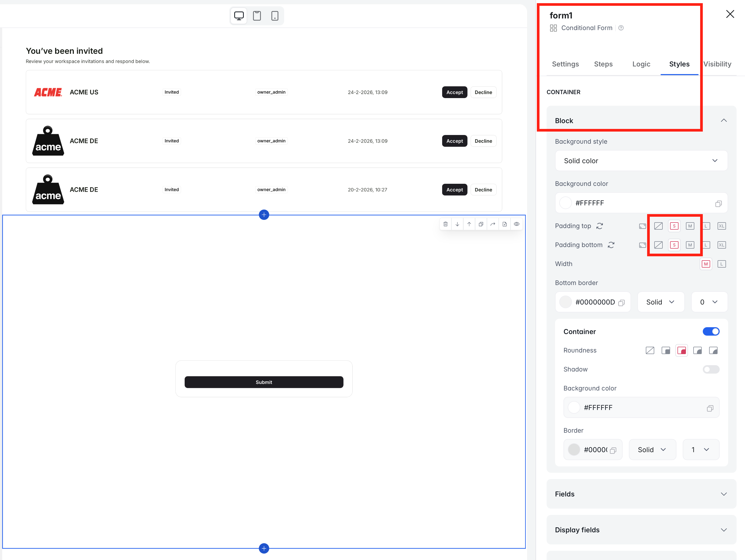745x560 pixels.
Task: Enable the Shadow toggle
Action: [711, 369]
